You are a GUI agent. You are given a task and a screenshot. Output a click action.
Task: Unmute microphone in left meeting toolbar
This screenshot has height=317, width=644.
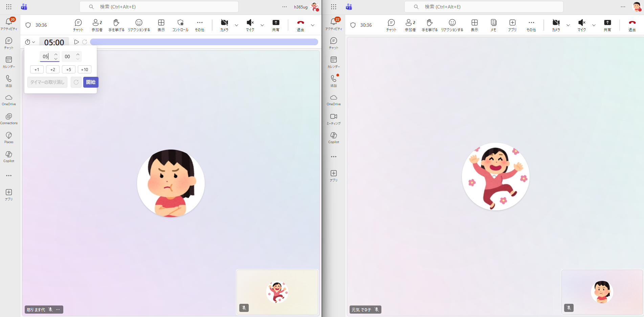pos(250,25)
